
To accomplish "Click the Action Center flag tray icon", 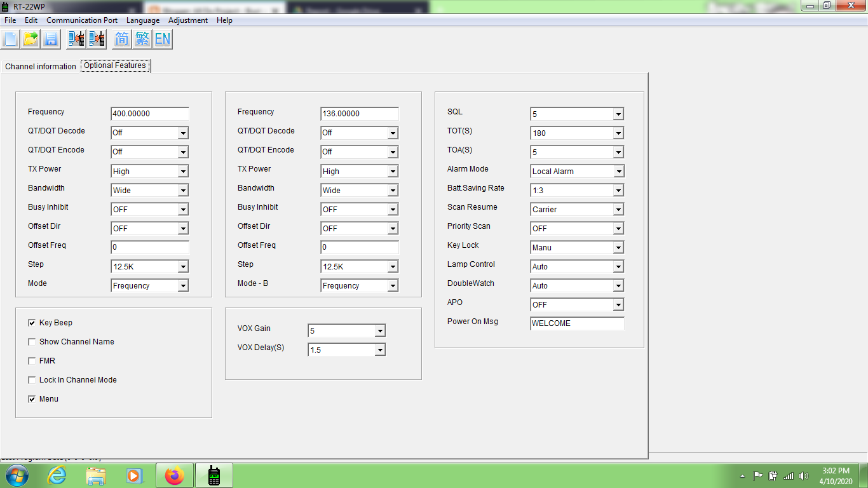I will [x=758, y=475].
